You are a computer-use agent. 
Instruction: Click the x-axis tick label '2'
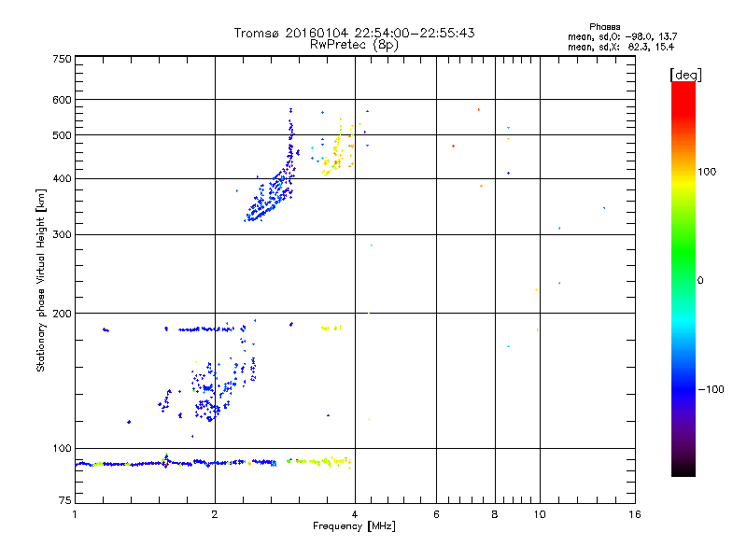pyautogui.click(x=215, y=514)
